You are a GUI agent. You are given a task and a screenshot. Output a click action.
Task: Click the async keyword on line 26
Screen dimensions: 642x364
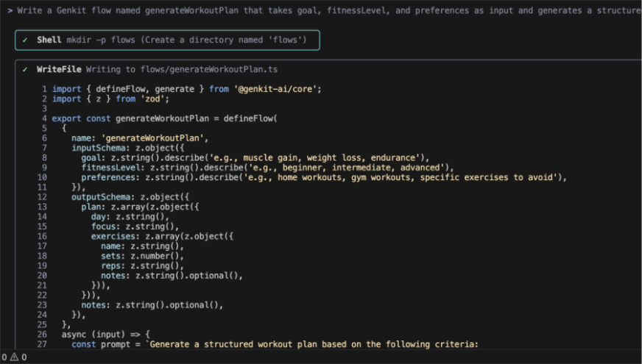(74, 334)
